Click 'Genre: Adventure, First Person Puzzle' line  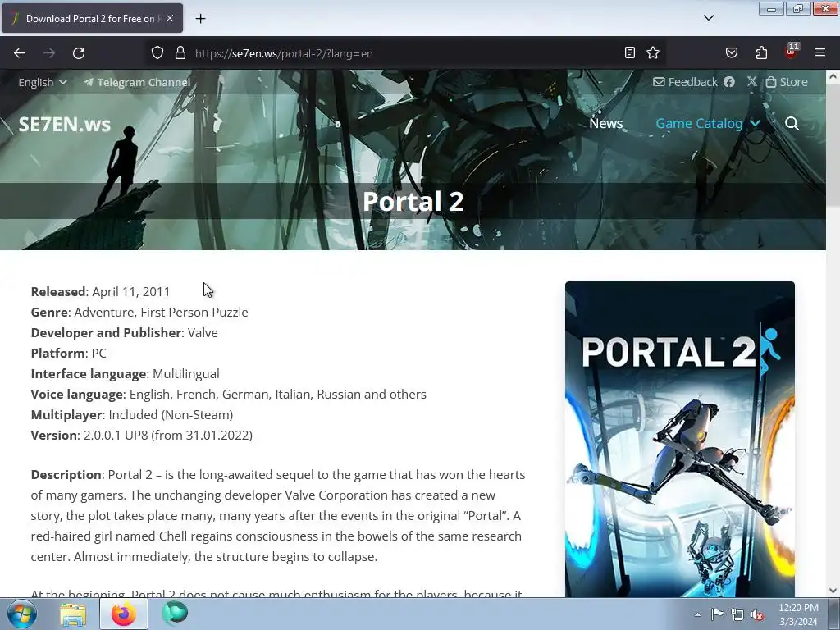139,313
